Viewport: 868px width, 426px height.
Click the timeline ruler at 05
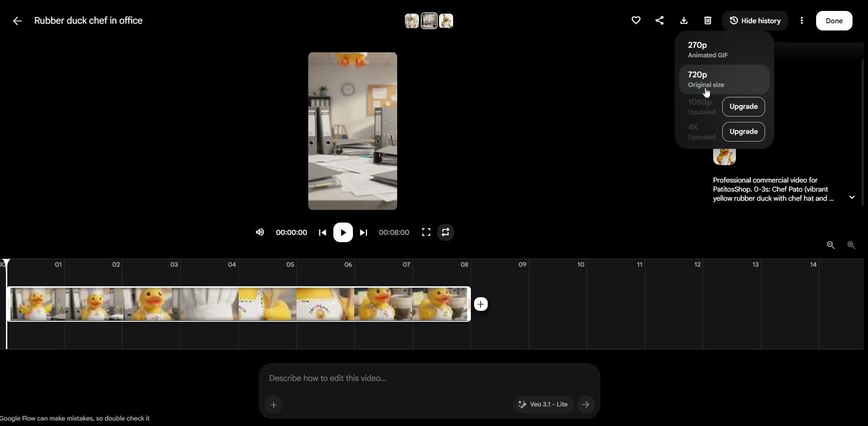click(x=290, y=264)
